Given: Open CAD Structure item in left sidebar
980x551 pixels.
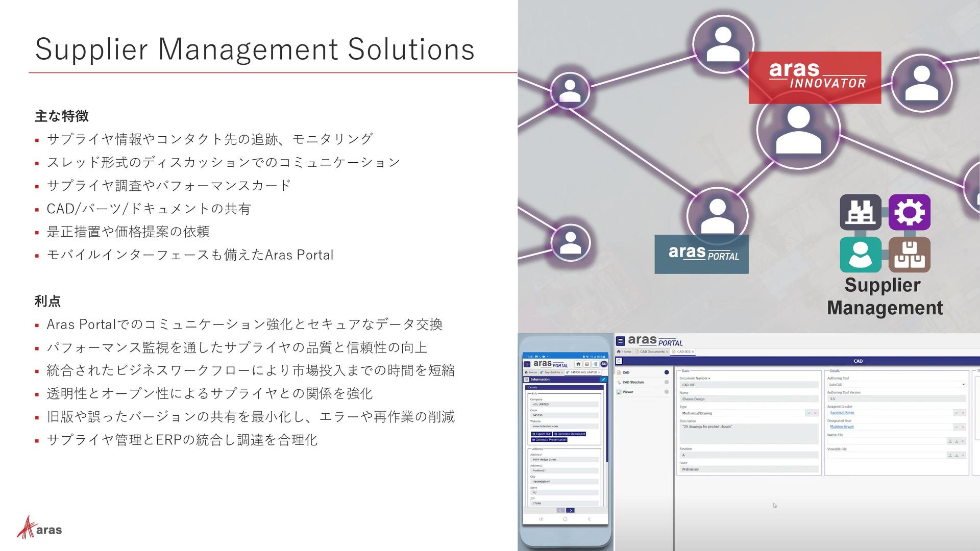Looking at the screenshot, I should click(x=633, y=382).
